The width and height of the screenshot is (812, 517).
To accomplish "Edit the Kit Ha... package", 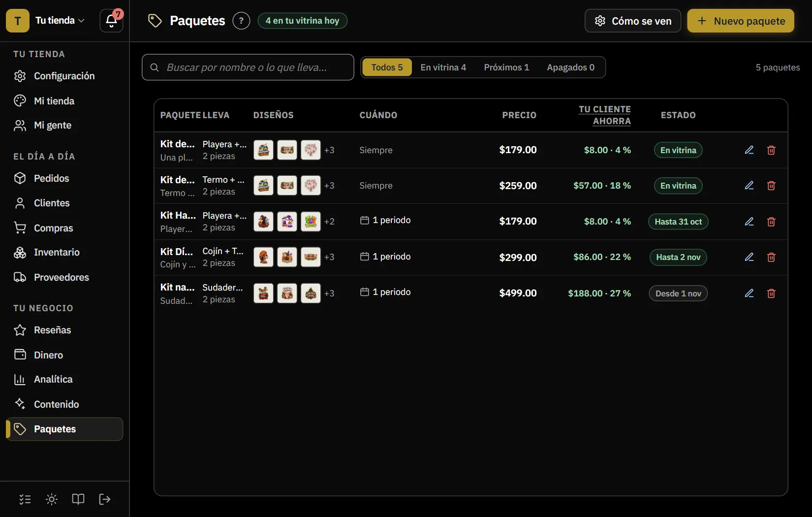I will pyautogui.click(x=749, y=222).
